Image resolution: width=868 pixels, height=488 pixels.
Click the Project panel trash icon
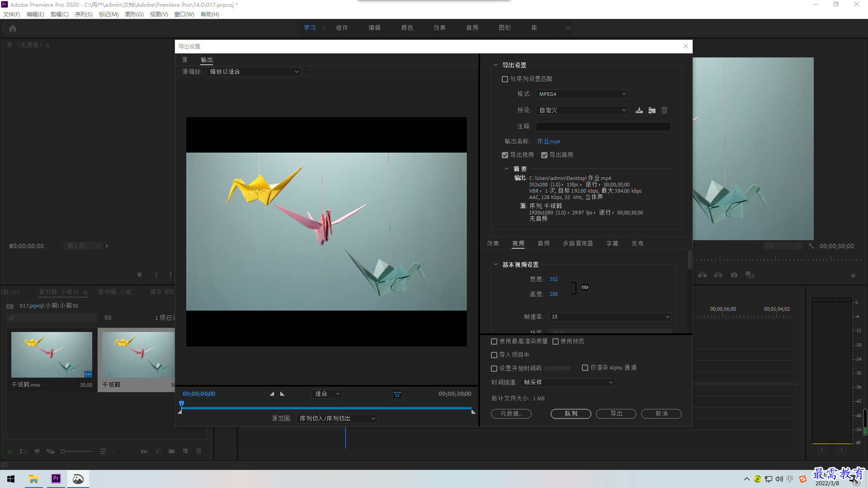click(198, 451)
